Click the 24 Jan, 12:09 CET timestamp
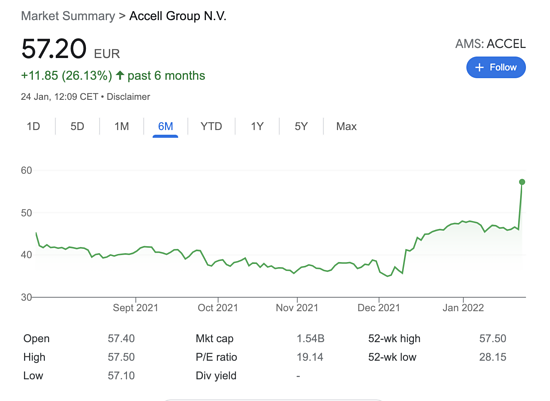This screenshot has height=401, width=550. [59, 97]
